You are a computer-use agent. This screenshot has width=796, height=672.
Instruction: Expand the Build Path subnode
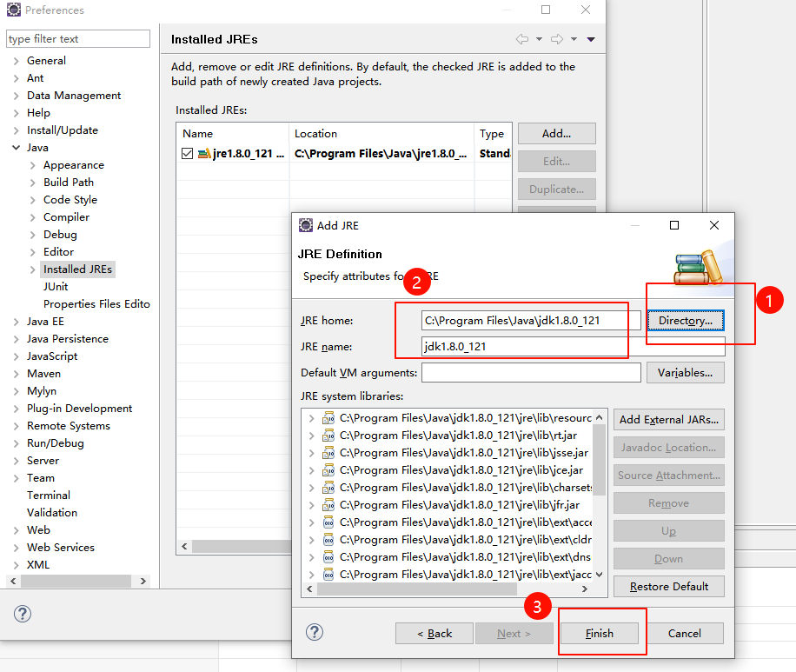[x=32, y=183]
